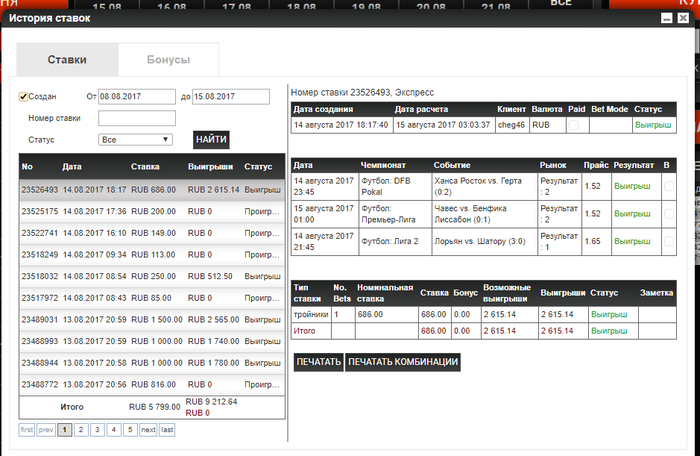Select page 5 in pagination
Viewport: 700px width, 456px height.
tap(130, 430)
